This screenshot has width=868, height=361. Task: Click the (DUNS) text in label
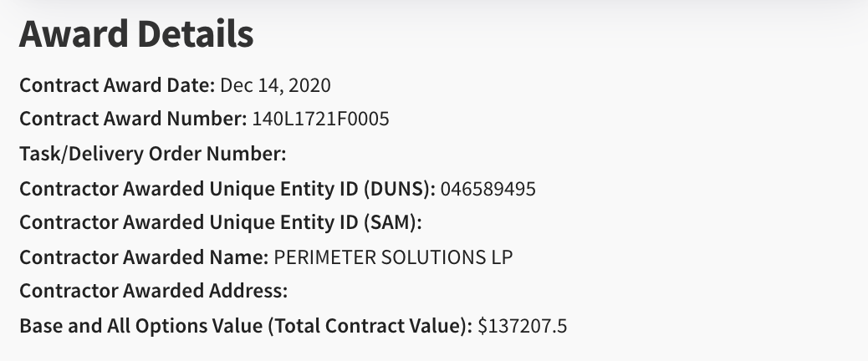tap(400, 189)
